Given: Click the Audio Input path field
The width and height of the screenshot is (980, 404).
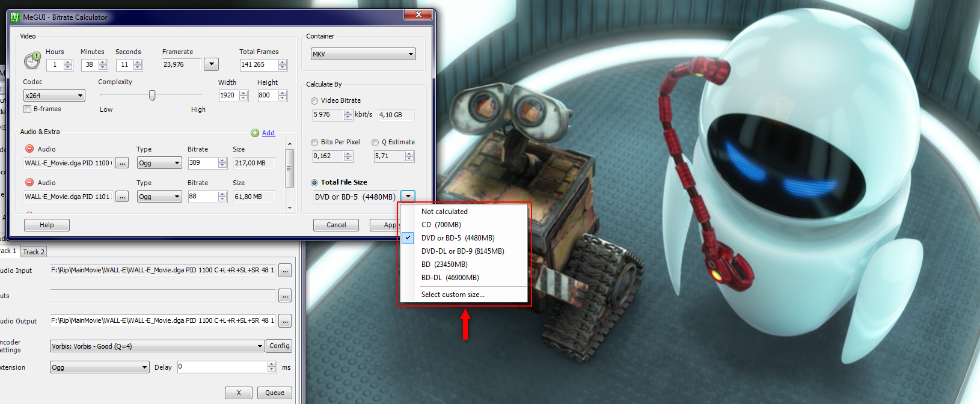Looking at the screenshot, I should pyautogui.click(x=162, y=271).
